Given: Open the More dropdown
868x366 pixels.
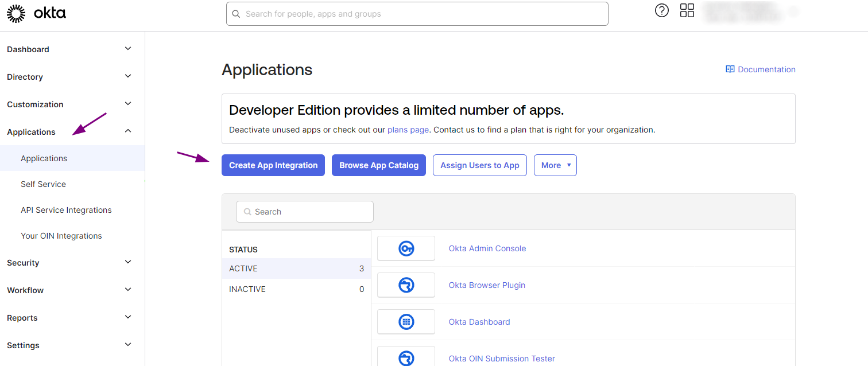Looking at the screenshot, I should pyautogui.click(x=555, y=165).
